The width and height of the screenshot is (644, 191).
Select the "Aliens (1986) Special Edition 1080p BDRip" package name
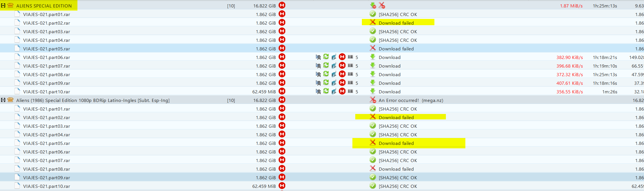pos(93,100)
